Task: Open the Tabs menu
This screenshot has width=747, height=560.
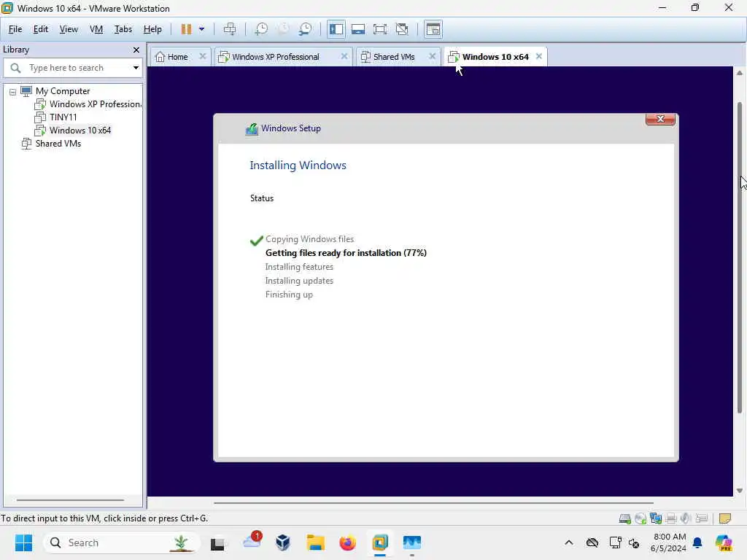Action: tap(123, 29)
